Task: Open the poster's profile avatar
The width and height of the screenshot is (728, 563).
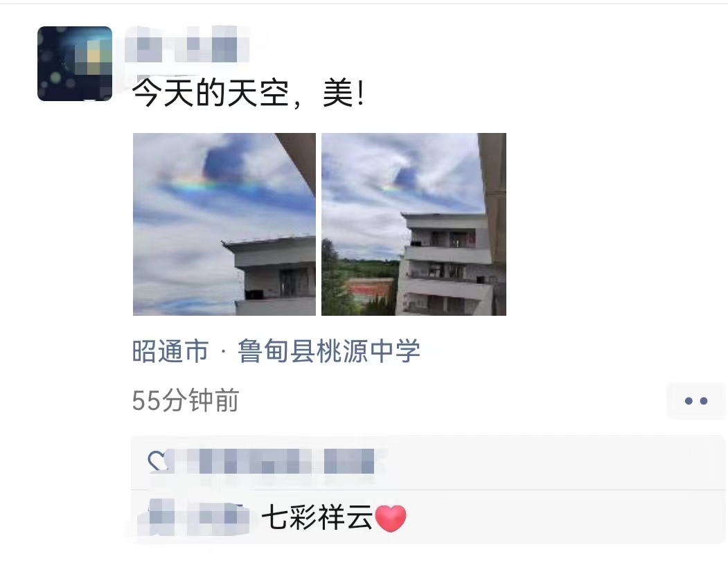Action: 75,64
